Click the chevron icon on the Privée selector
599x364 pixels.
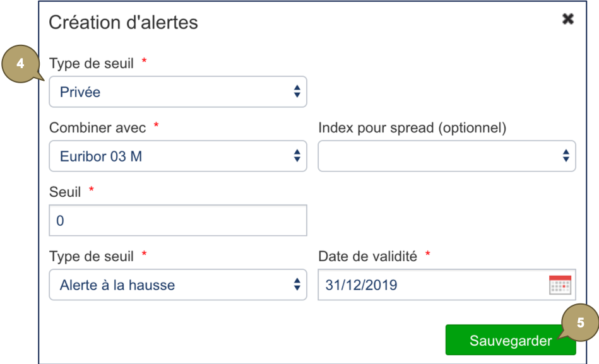pyautogui.click(x=297, y=91)
